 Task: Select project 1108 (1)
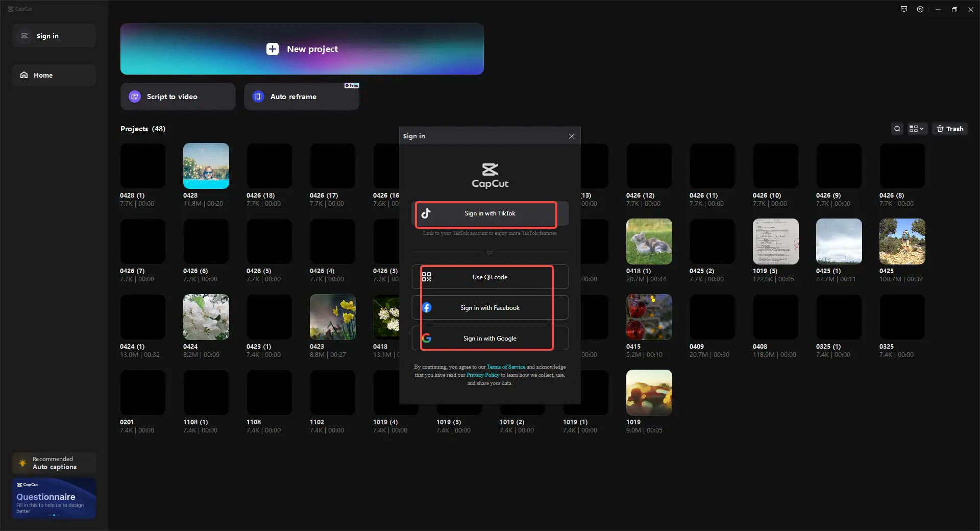pos(206,393)
